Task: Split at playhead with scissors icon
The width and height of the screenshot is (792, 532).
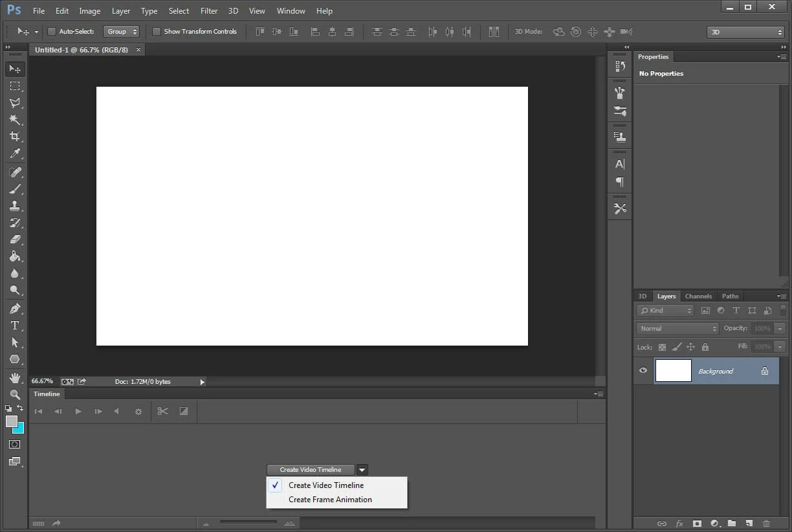Action: (x=162, y=411)
